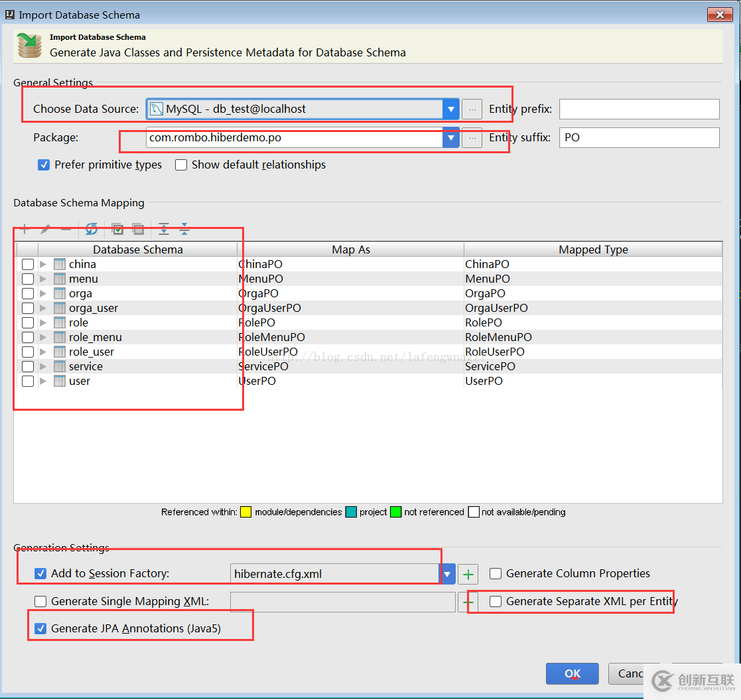Viewport: 741px width, 700px height.
Task: Expand the menu table row
Action: (x=43, y=279)
